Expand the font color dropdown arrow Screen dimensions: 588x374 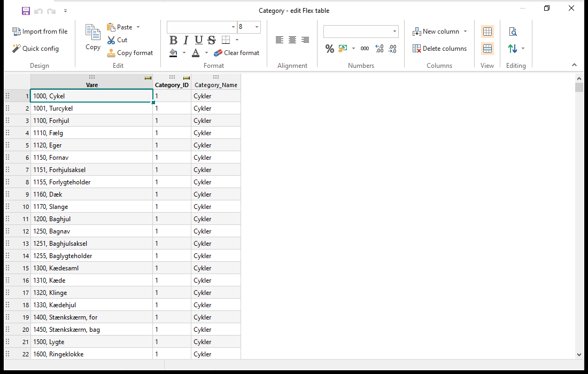pyautogui.click(x=207, y=53)
